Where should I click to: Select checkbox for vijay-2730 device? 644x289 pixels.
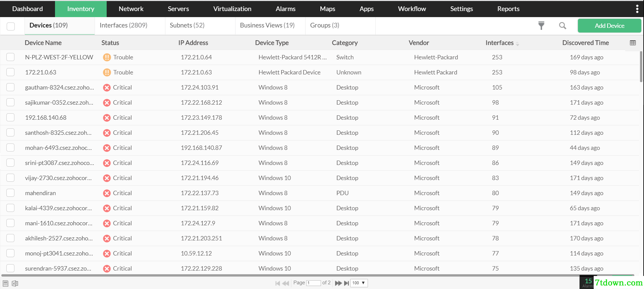[10, 178]
